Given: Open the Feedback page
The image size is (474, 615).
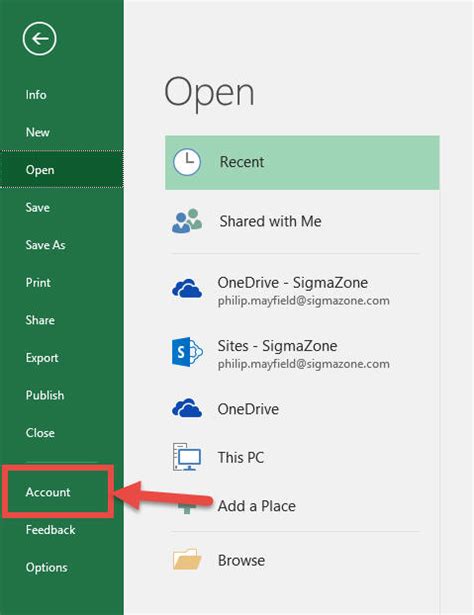Looking at the screenshot, I should [51, 529].
